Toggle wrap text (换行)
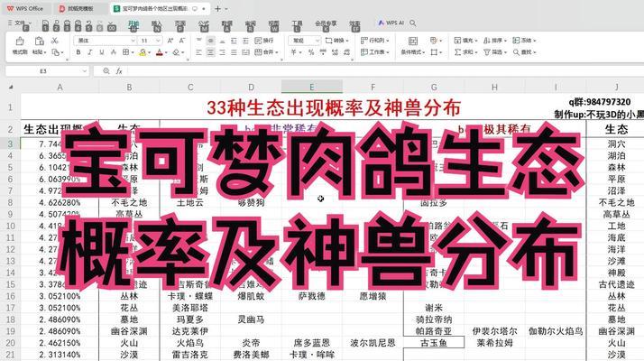The width and height of the screenshot is (644, 361). click(264, 41)
